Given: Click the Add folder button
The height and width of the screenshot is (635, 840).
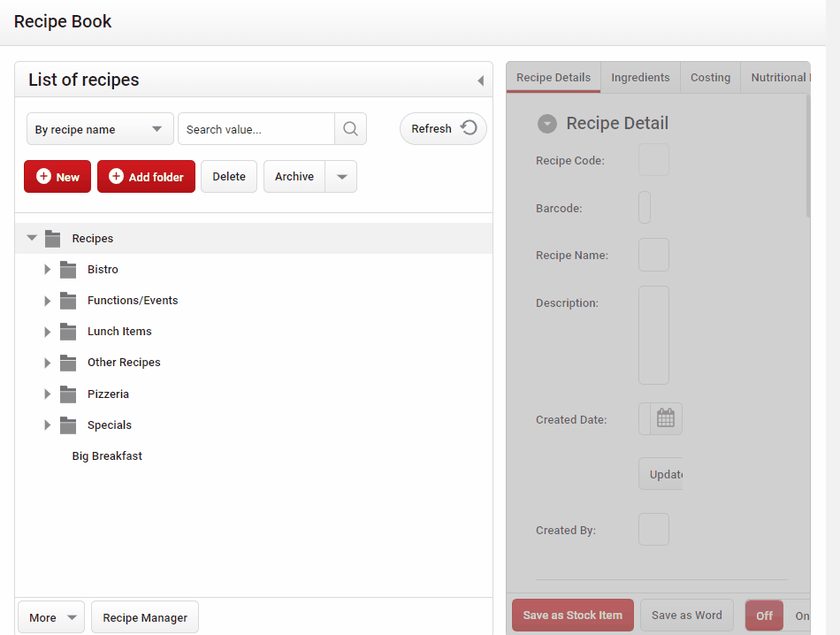Looking at the screenshot, I should tap(146, 176).
